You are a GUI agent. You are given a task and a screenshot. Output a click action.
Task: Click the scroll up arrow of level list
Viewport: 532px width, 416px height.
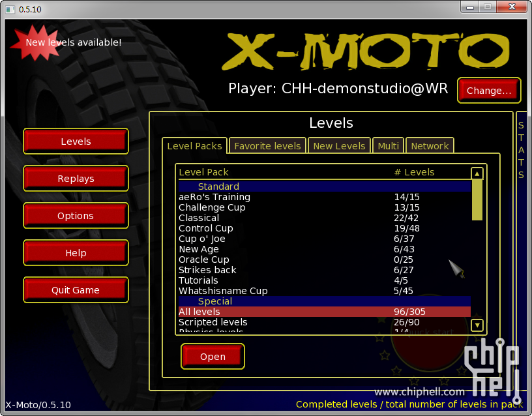click(477, 173)
